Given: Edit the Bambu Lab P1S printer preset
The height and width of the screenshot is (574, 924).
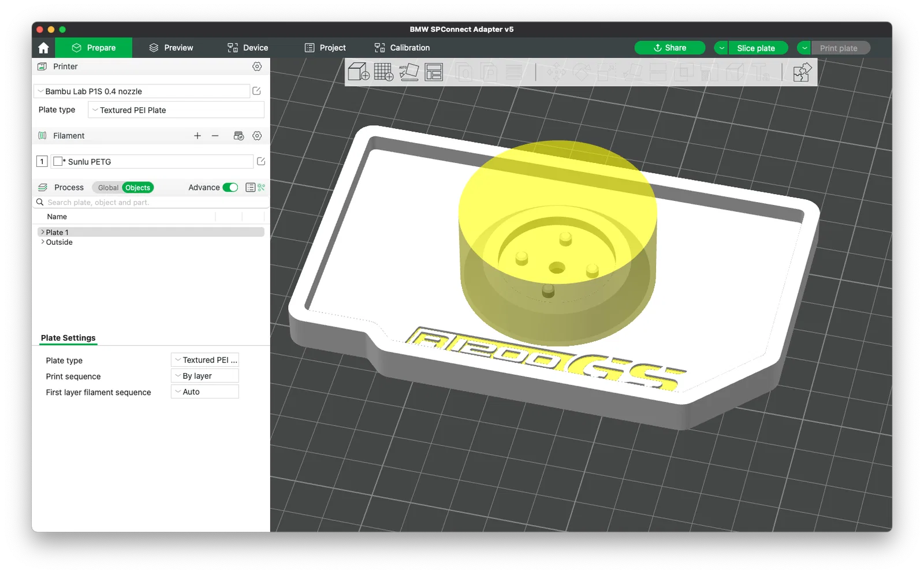Looking at the screenshot, I should pos(257,91).
